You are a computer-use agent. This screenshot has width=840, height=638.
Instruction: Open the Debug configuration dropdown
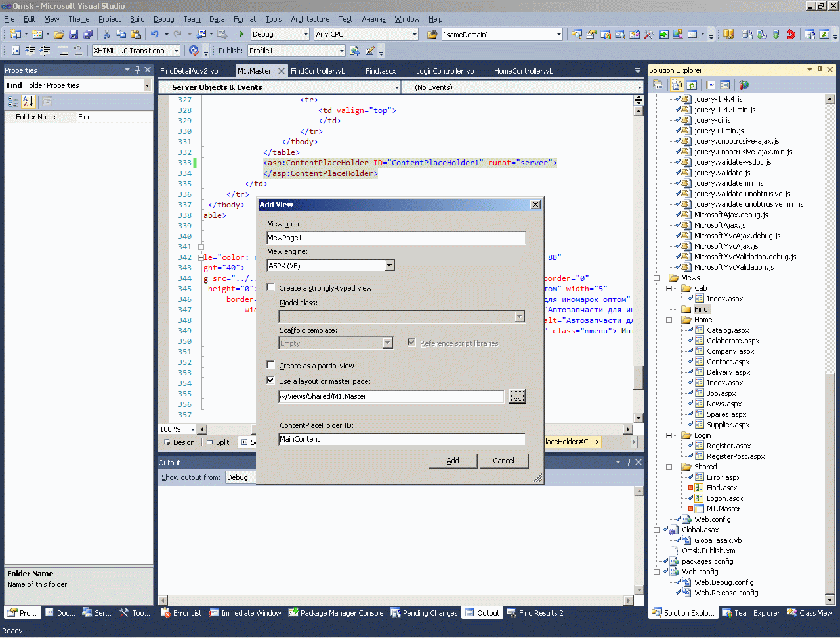(x=305, y=34)
